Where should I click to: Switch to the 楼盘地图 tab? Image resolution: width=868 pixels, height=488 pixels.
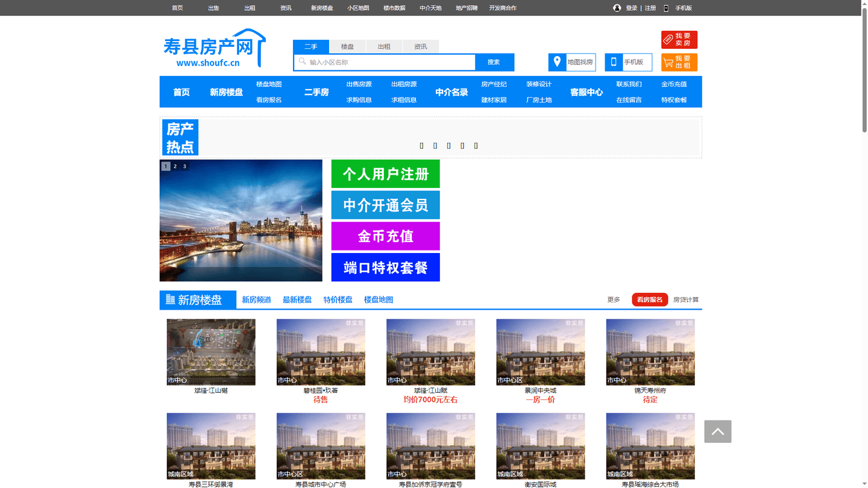379,299
